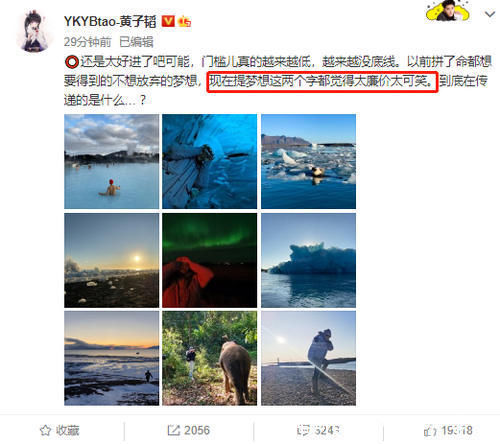
Task: Click the orange verified V badge
Action: [168, 22]
